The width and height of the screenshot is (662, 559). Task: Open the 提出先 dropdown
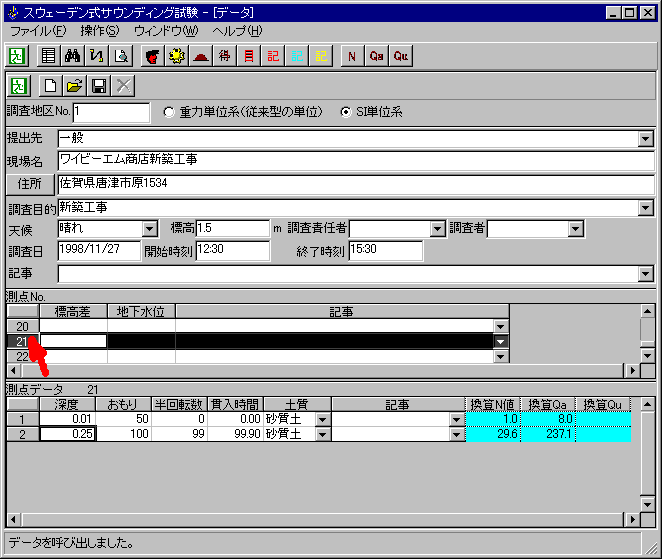point(646,139)
